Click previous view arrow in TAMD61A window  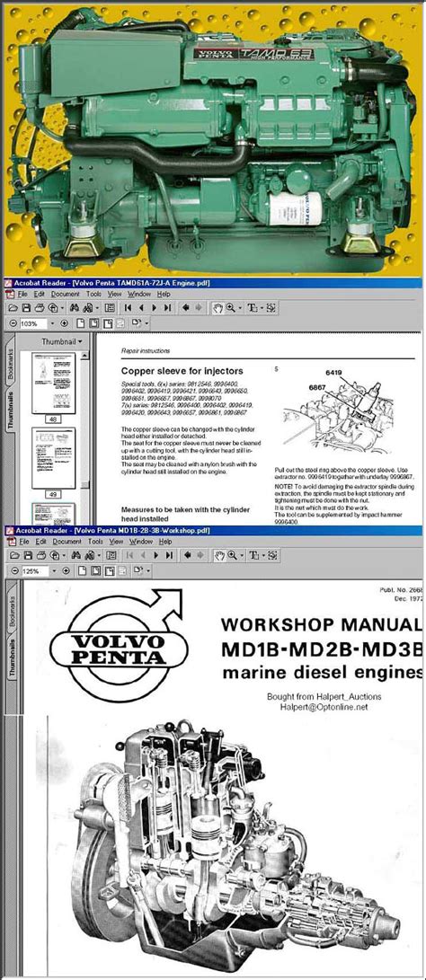[185, 307]
